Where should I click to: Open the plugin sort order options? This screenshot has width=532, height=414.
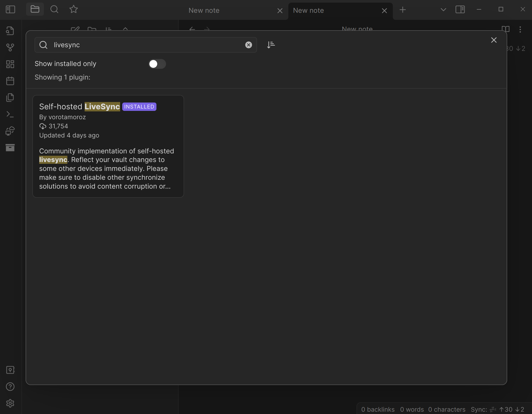coord(271,45)
